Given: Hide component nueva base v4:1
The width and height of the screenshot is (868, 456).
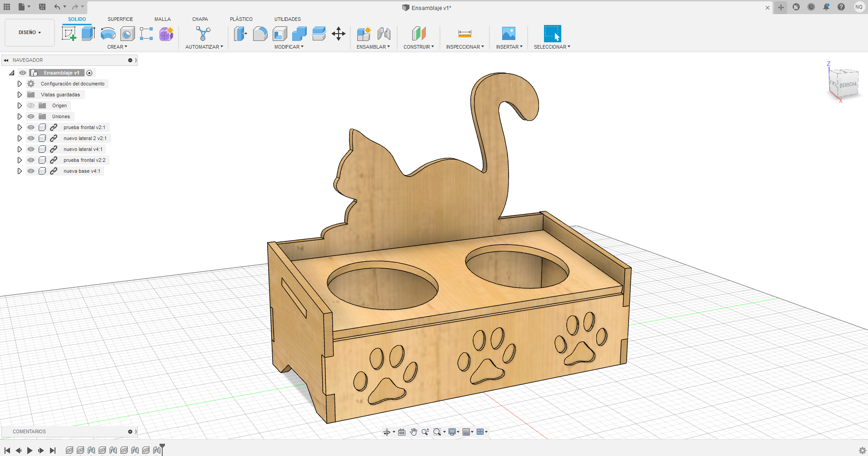Looking at the screenshot, I should tap(31, 171).
